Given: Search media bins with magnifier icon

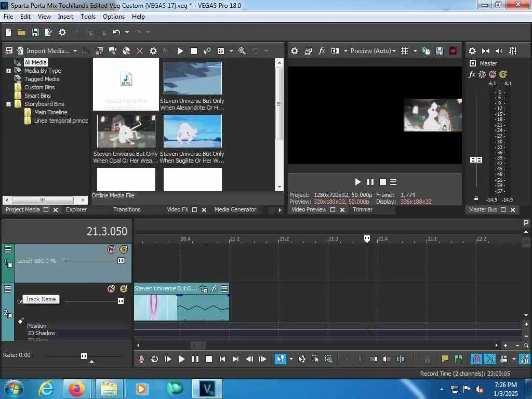Looking at the screenshot, I should pos(242,51).
